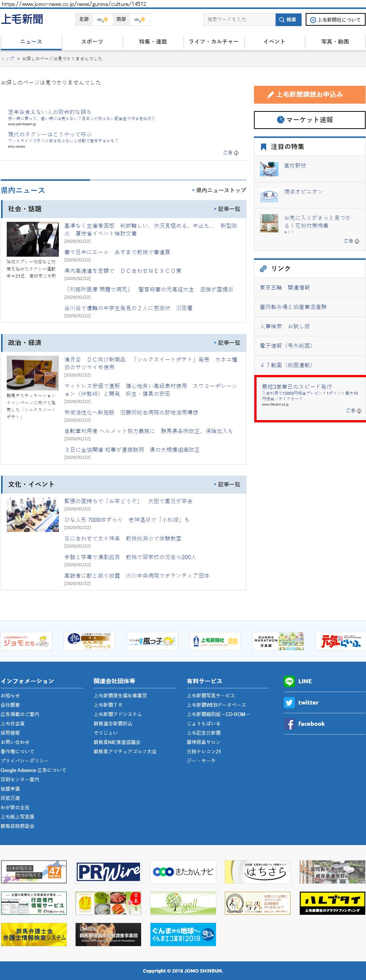
Task: Open the ハレブタイ crowdfunding banner
Action: point(332,903)
